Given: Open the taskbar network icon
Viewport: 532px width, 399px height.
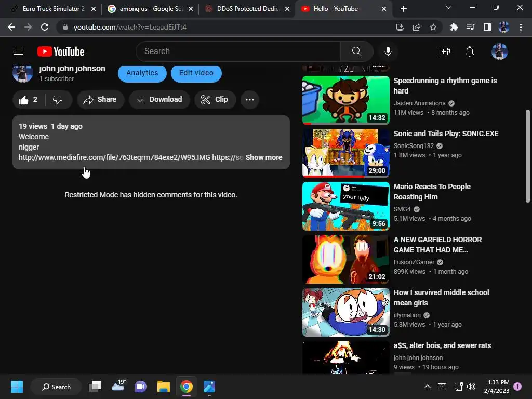Looking at the screenshot, I should [x=458, y=387].
